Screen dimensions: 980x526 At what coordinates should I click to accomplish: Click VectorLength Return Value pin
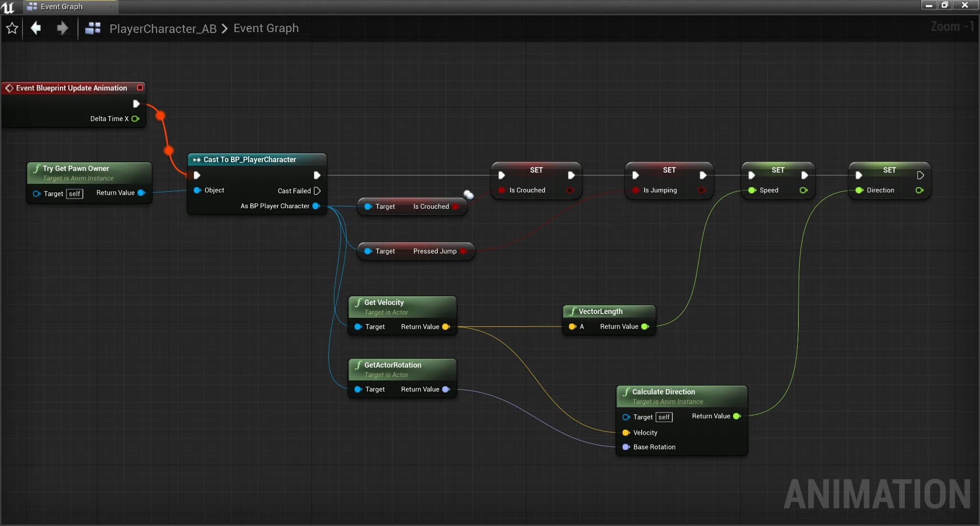645,326
